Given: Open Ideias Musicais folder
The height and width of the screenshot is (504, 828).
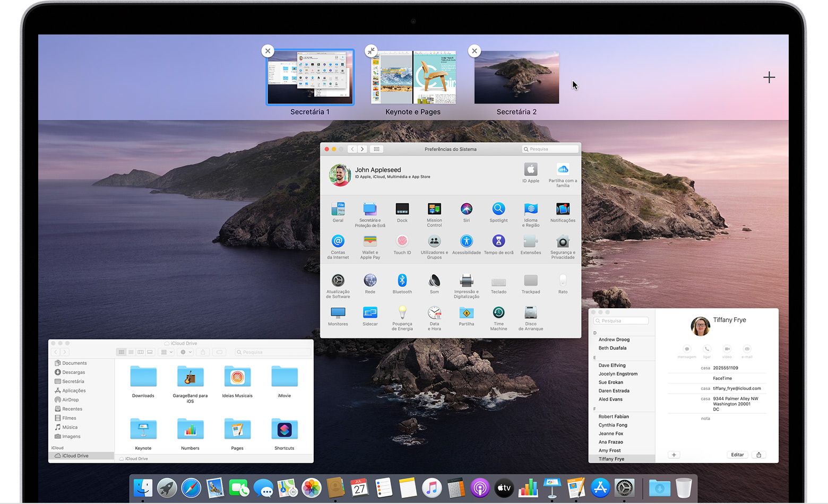Looking at the screenshot, I should click(237, 382).
